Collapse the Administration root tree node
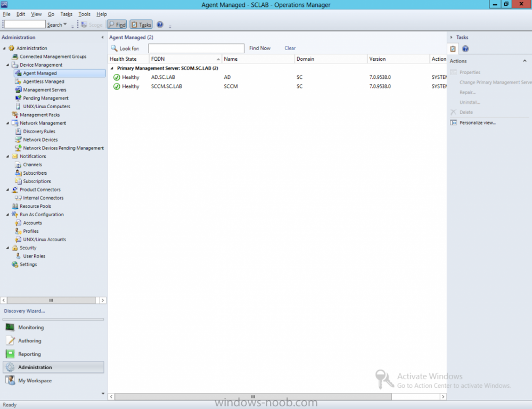The width and height of the screenshot is (532, 409). point(4,48)
